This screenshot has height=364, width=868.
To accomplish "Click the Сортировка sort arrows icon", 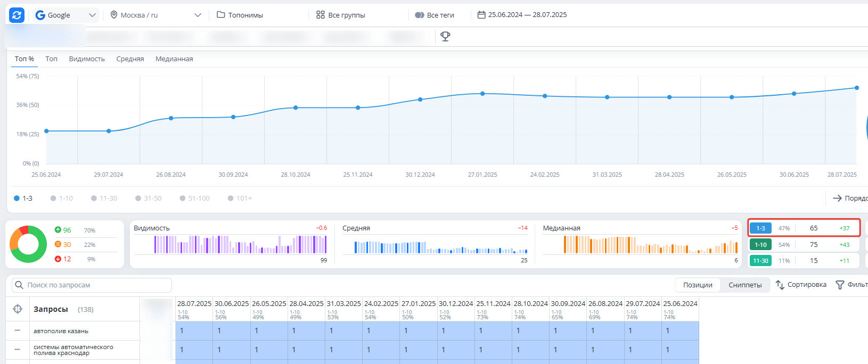I will click(x=780, y=285).
